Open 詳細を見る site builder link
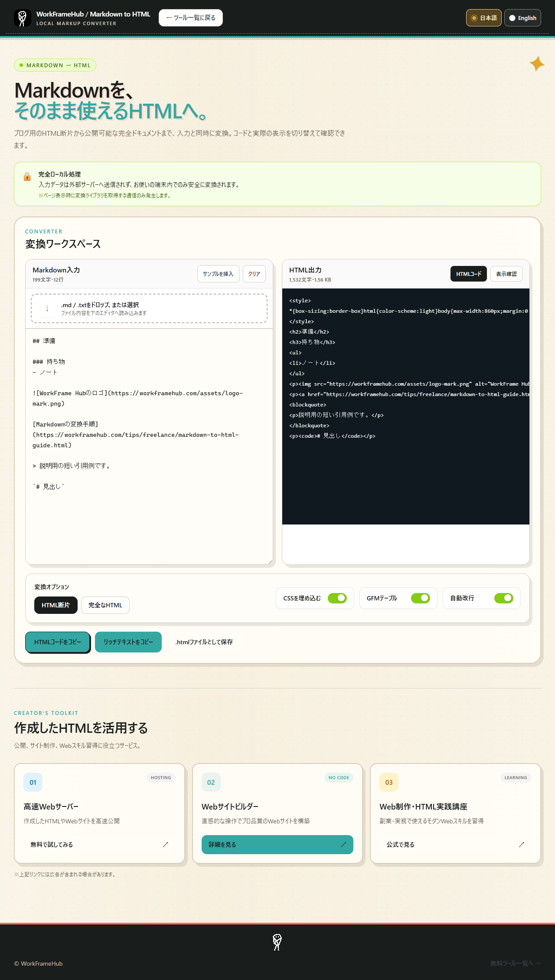Viewport: 555px width, 980px height. [277, 844]
